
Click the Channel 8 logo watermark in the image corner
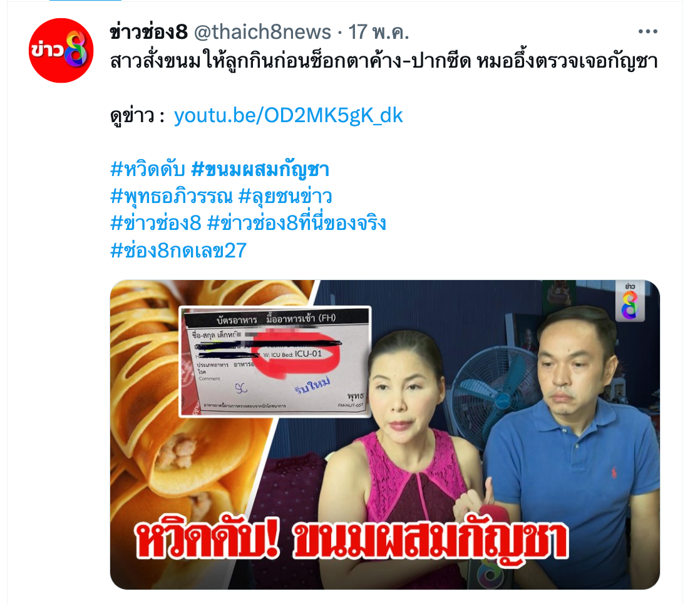[x=629, y=301]
